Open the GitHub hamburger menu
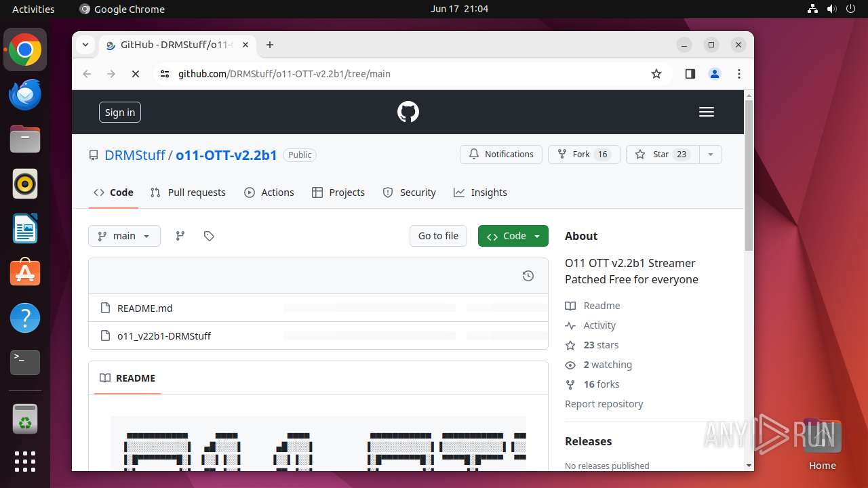The width and height of the screenshot is (868, 488). (707, 112)
